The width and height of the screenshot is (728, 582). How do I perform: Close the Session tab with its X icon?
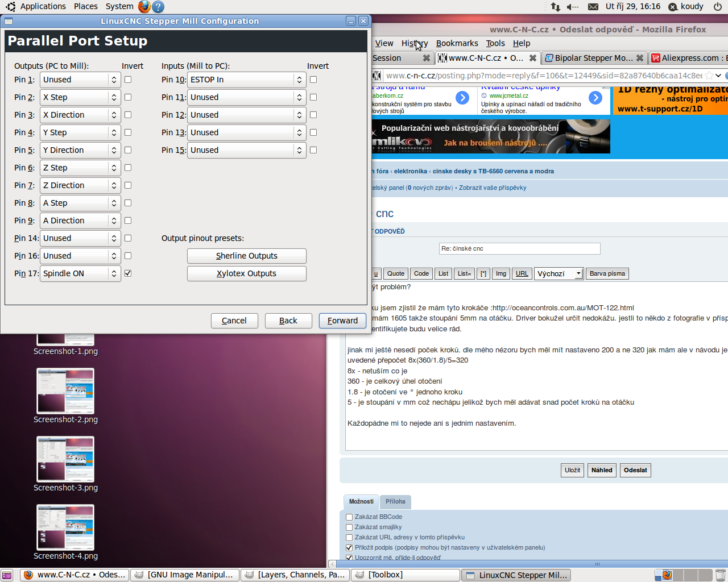click(x=426, y=58)
